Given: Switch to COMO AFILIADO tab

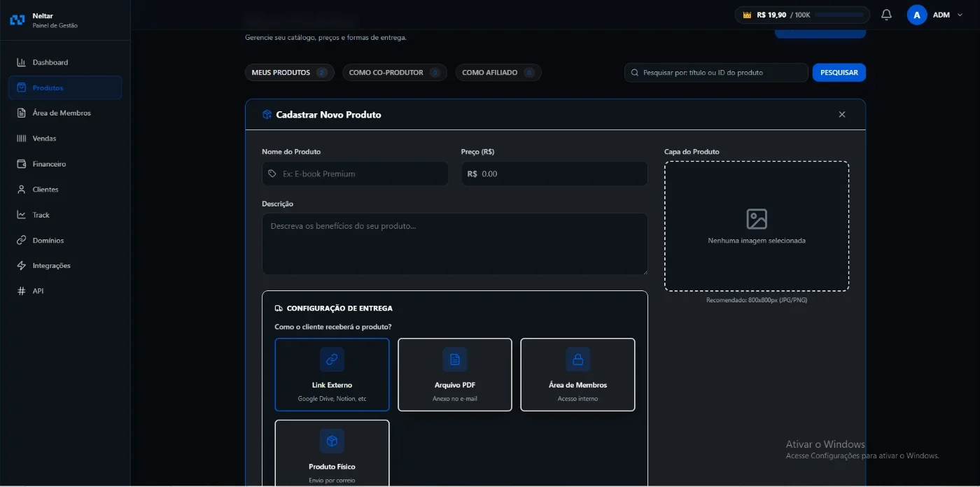Looking at the screenshot, I should click(x=498, y=72).
